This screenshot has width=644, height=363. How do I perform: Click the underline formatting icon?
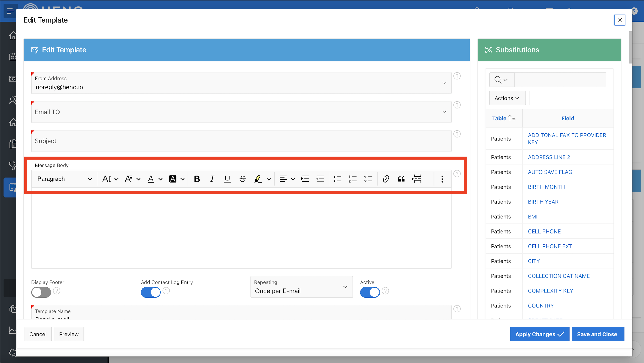227,179
